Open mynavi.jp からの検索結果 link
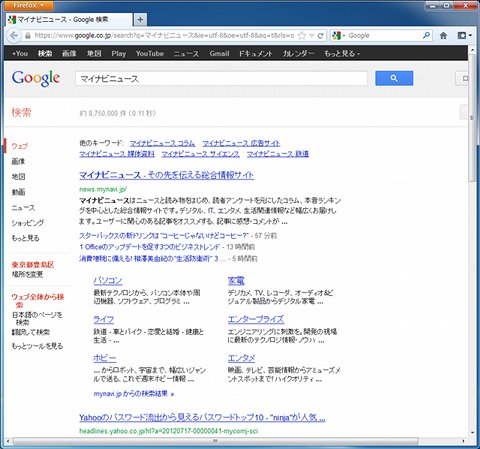This screenshot has height=449, width=480. tap(134, 394)
